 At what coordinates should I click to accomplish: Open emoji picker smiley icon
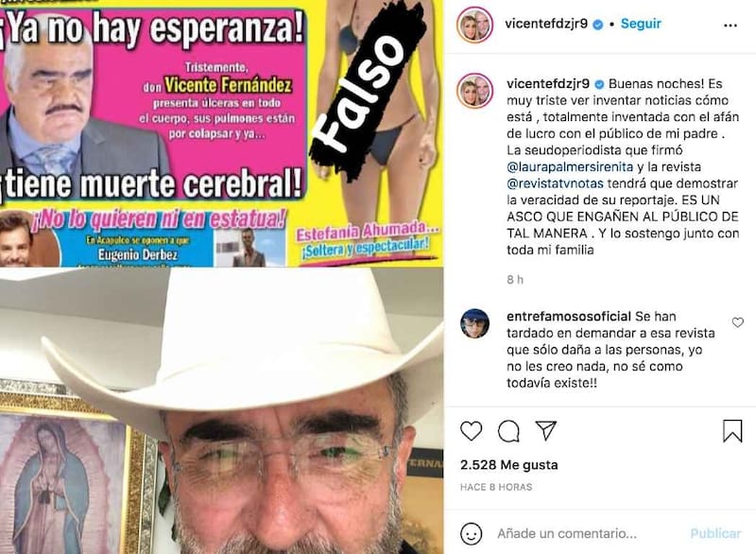tap(471, 534)
